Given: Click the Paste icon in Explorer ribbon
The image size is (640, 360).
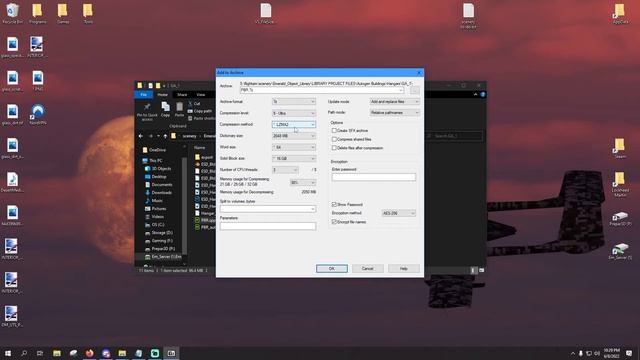Looking at the screenshot, I should coord(179,109).
